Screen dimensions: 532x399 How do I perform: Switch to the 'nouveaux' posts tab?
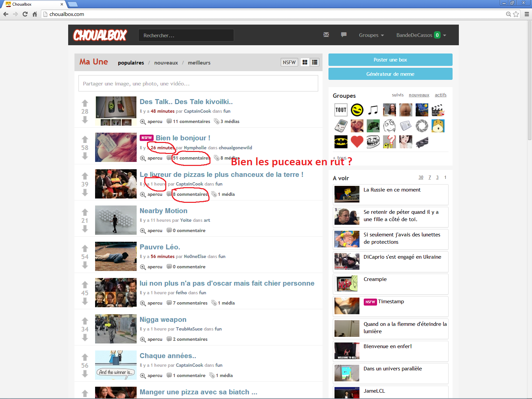point(166,63)
